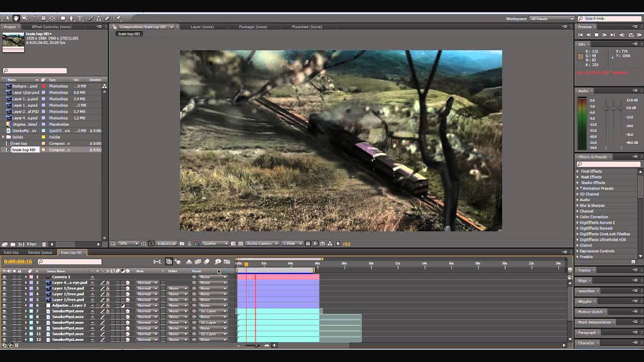Image resolution: width=644 pixels, height=362 pixels.
Task: Click current time 0:00:00:16 display
Action: tap(18, 261)
